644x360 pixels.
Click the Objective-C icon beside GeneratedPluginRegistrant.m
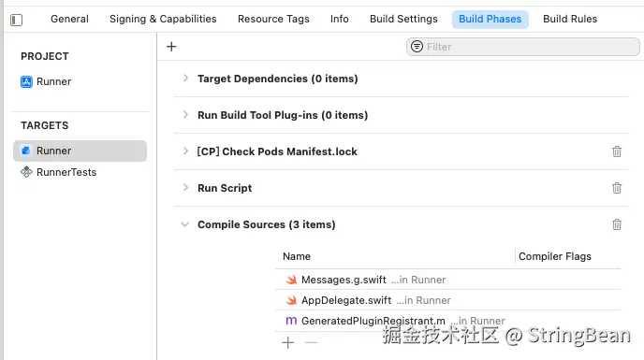(x=291, y=321)
